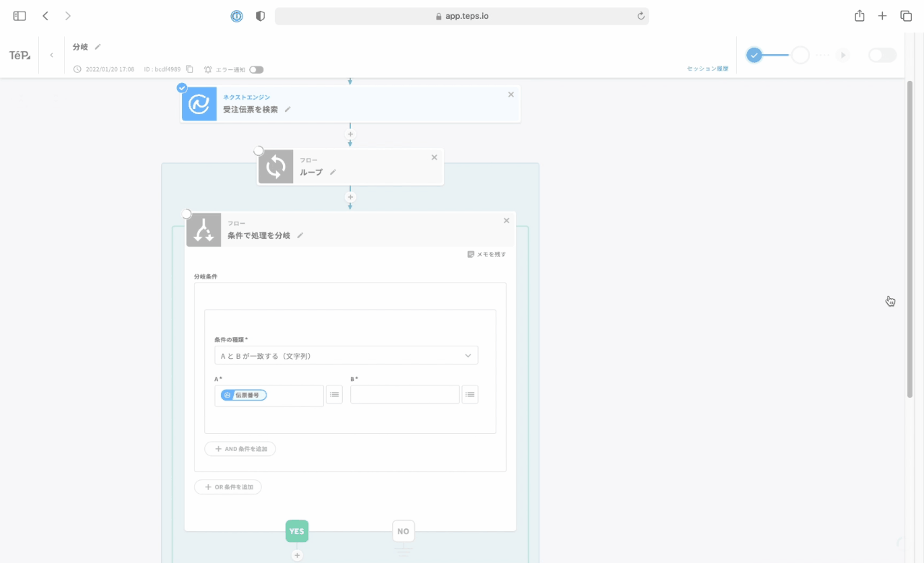The image size is (924, 563).
Task: Click plus connector below ループ node
Action: [350, 197]
